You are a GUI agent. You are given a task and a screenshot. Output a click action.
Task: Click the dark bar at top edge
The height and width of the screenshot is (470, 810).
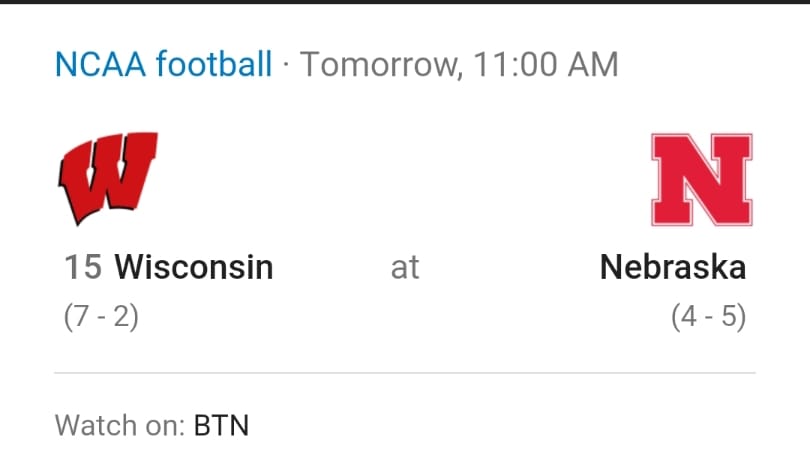(405, 2)
